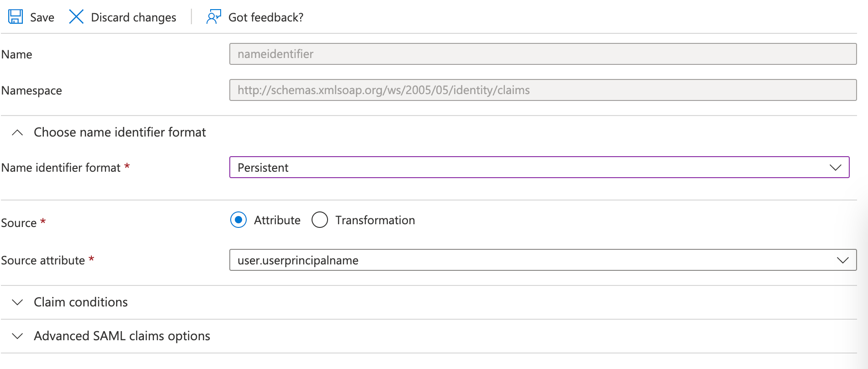This screenshot has width=868, height=369.
Task: Click the Claim conditions chevron icon
Action: 17,302
